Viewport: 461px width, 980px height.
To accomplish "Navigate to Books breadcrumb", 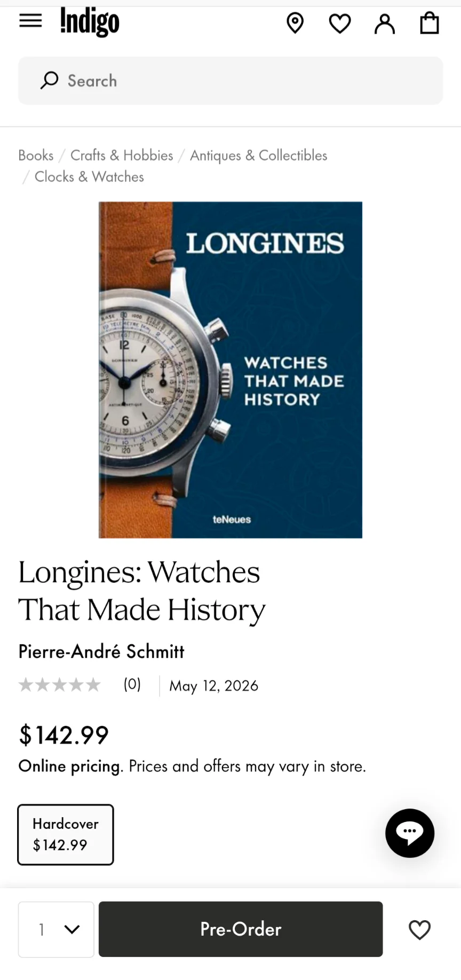I will tap(36, 155).
